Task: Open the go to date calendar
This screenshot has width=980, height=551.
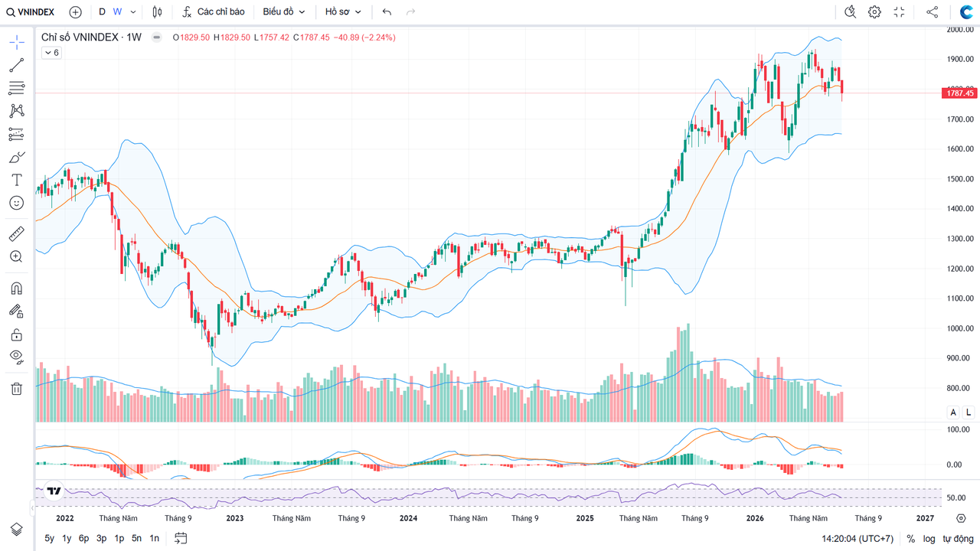Action: [181, 539]
